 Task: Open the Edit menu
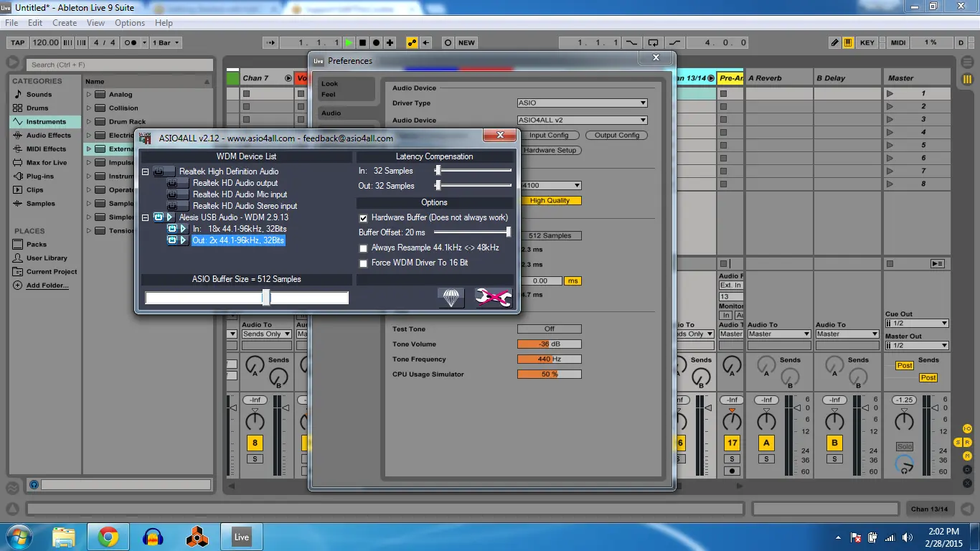click(35, 23)
